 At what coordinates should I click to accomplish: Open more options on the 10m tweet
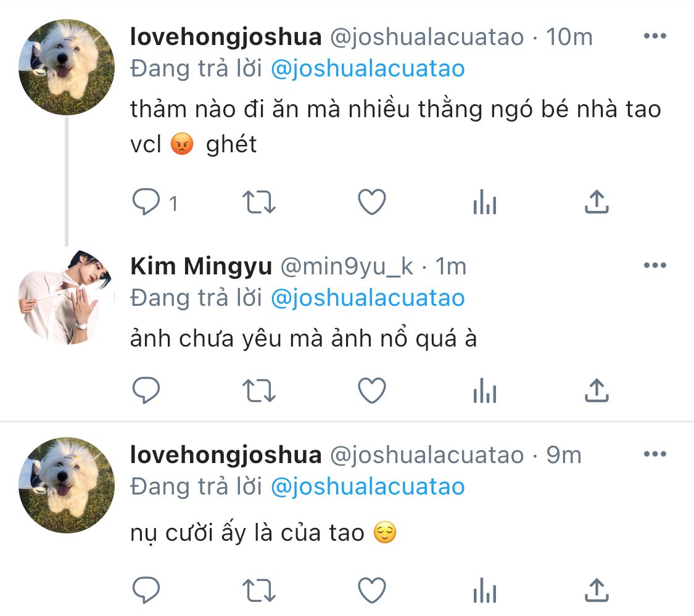click(655, 36)
